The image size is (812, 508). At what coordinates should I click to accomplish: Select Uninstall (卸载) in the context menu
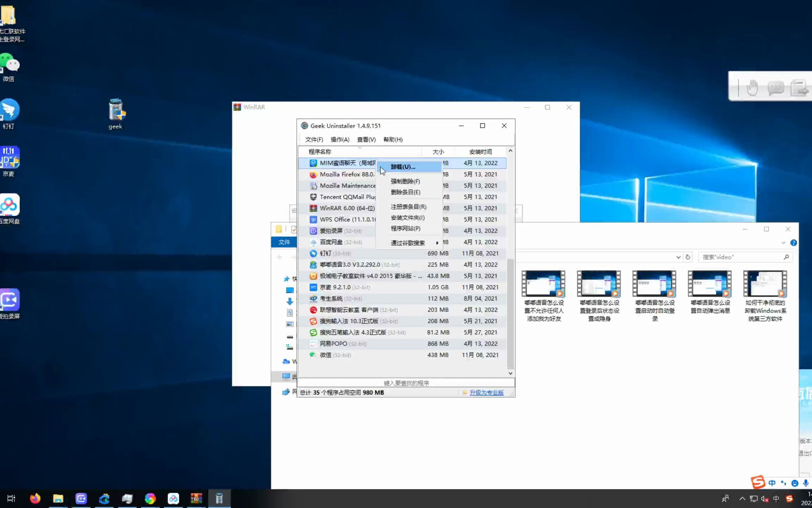coord(409,167)
